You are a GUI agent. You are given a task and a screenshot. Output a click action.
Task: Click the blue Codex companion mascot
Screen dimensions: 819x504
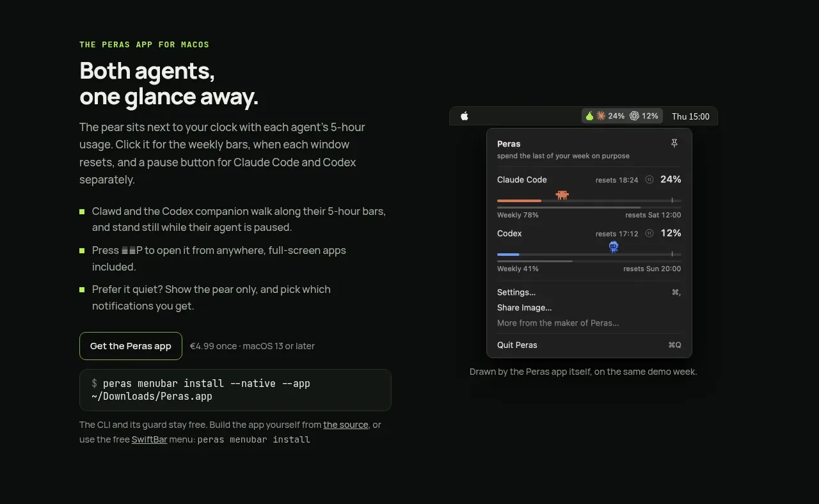614,246
